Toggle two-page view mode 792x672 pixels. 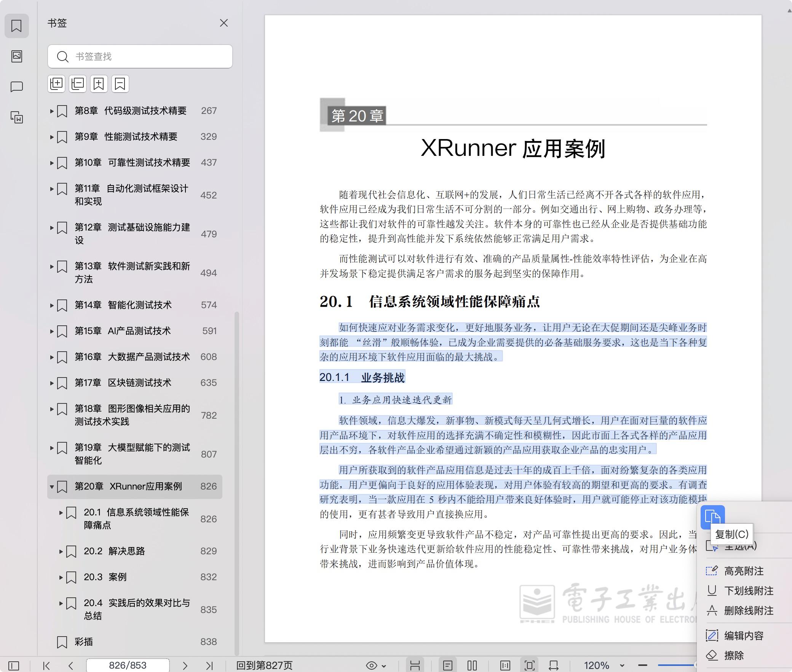coord(472,666)
